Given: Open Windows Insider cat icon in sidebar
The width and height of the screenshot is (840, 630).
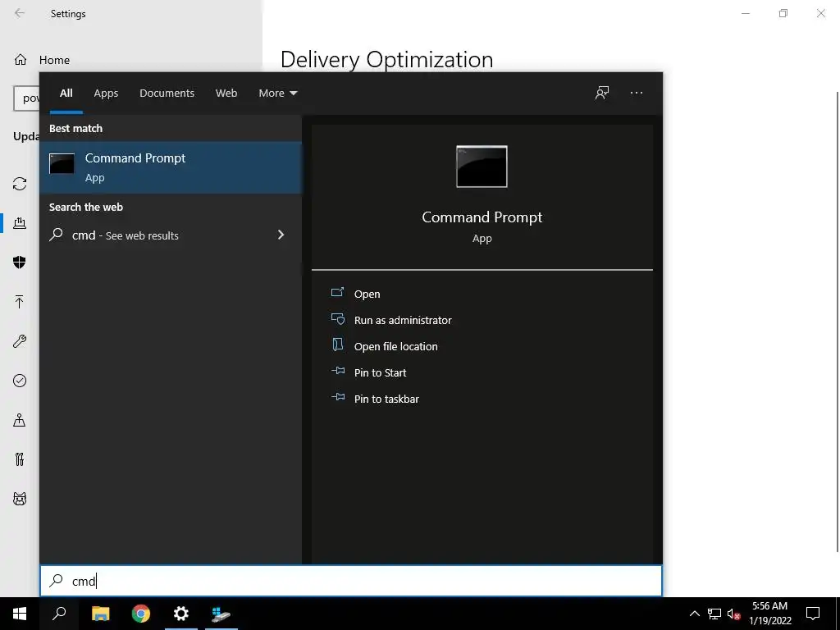Looking at the screenshot, I should coord(20,499).
